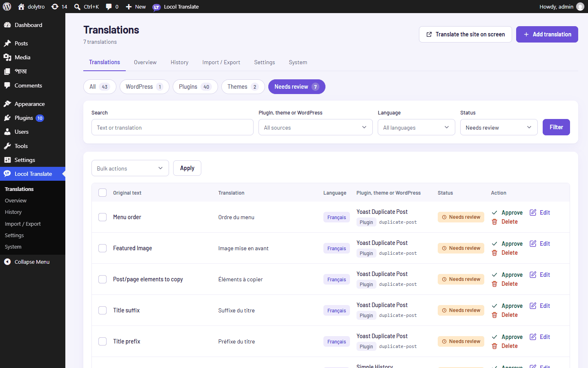
Task: Click the Français tag in Menu order row
Action: pyautogui.click(x=336, y=218)
